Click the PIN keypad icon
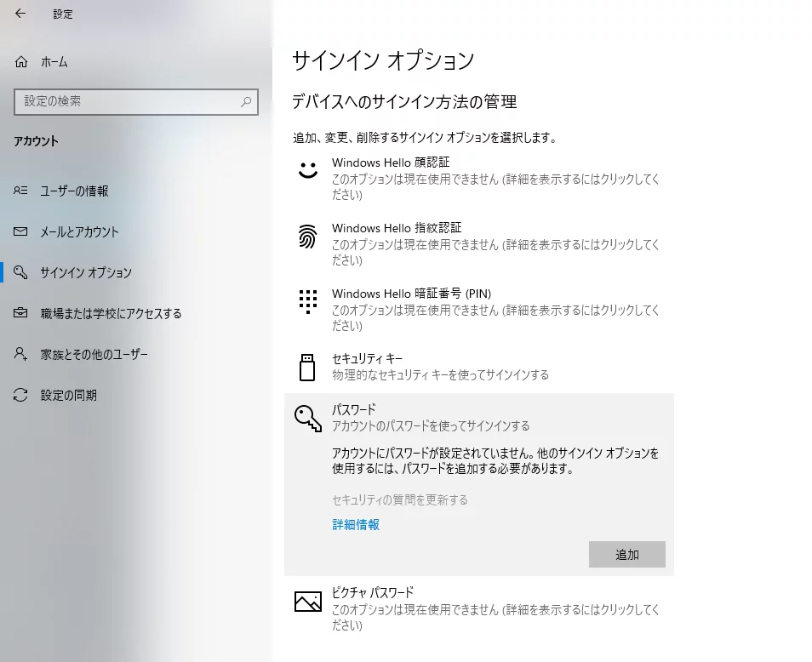The image size is (812, 662). (x=307, y=301)
